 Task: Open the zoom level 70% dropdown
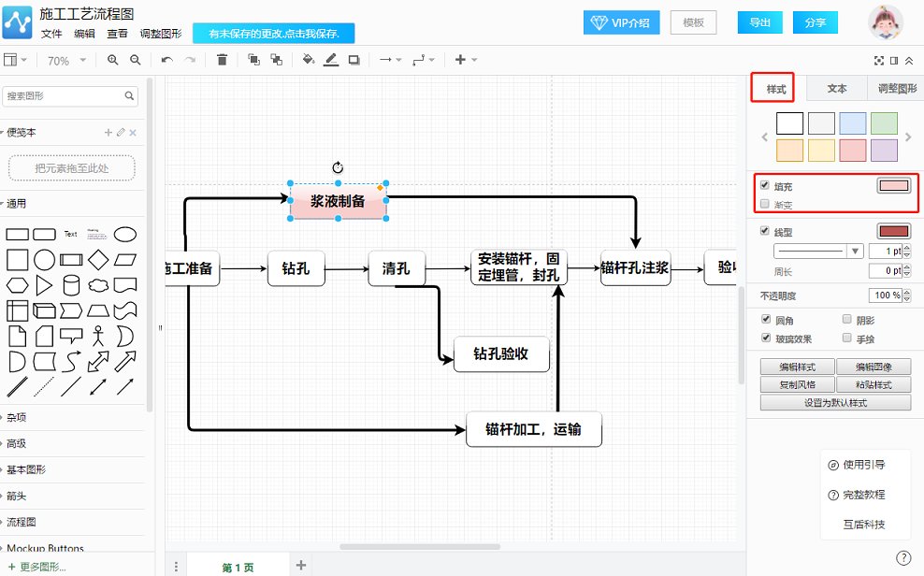[x=65, y=60]
